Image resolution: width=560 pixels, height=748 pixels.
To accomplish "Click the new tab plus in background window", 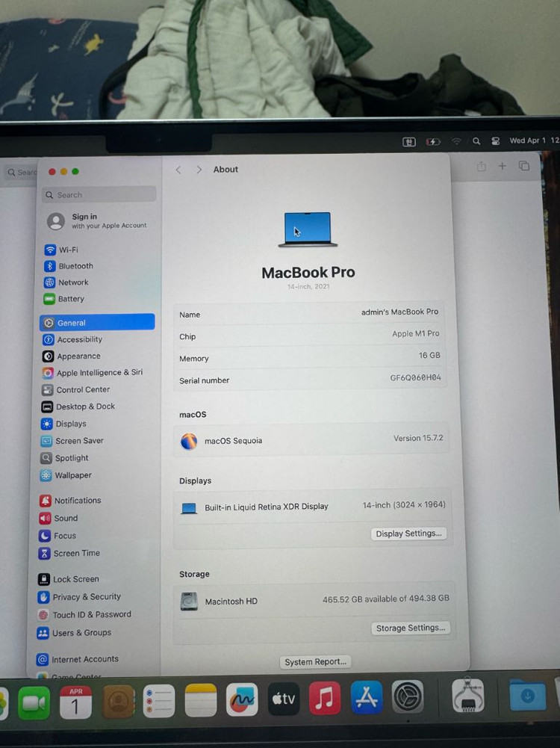I will click(503, 166).
